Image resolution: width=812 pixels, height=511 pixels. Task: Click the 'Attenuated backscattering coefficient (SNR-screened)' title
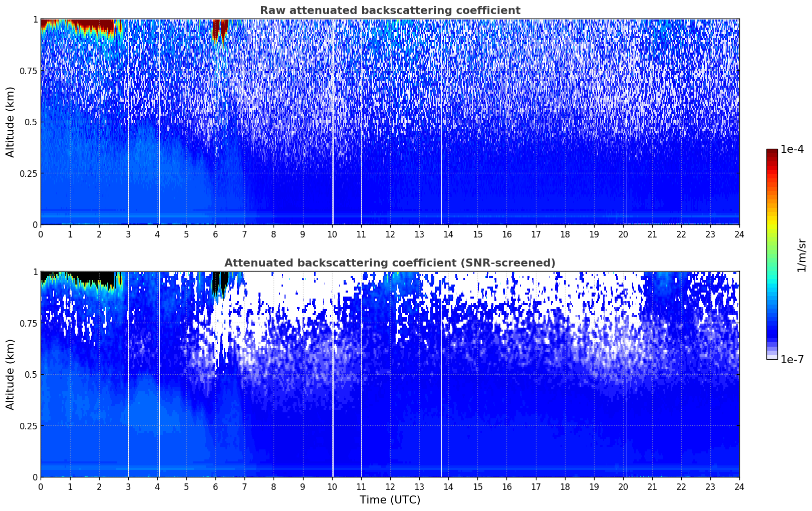(390, 263)
